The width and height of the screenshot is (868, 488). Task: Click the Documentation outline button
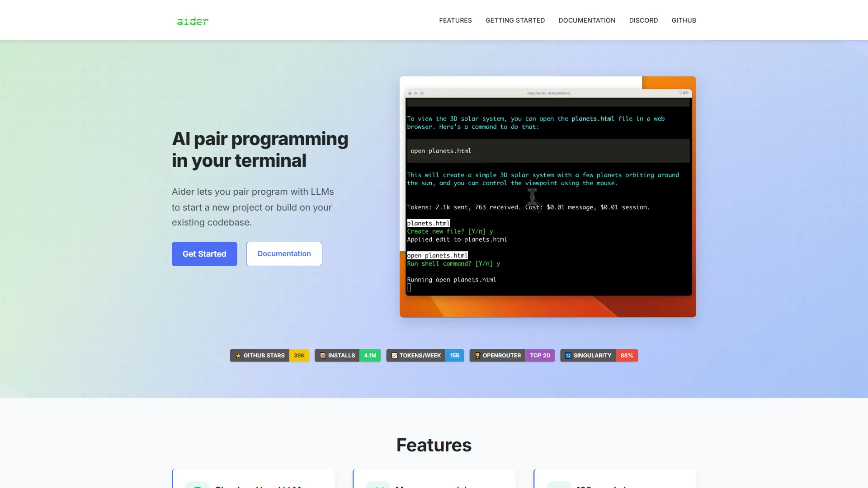[x=284, y=254]
